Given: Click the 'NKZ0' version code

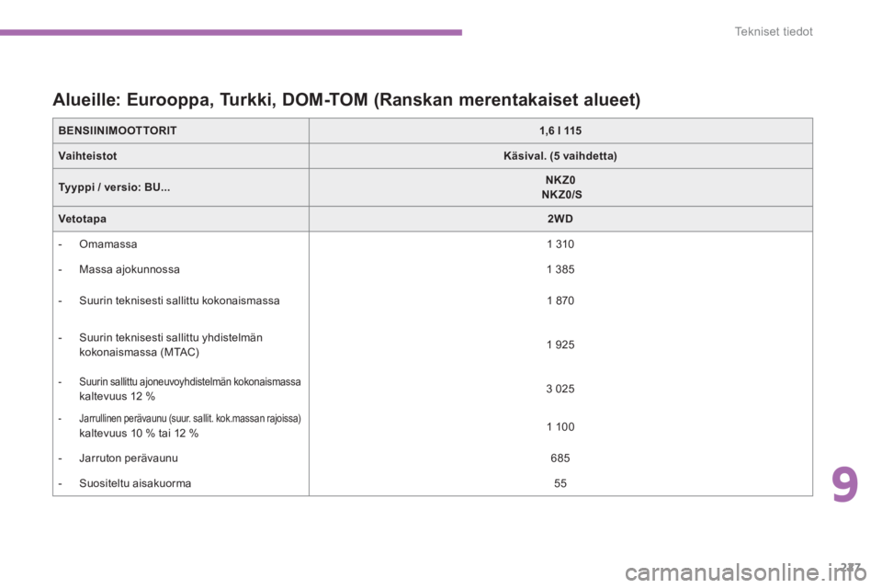Looking at the screenshot, I should click(x=560, y=180).
